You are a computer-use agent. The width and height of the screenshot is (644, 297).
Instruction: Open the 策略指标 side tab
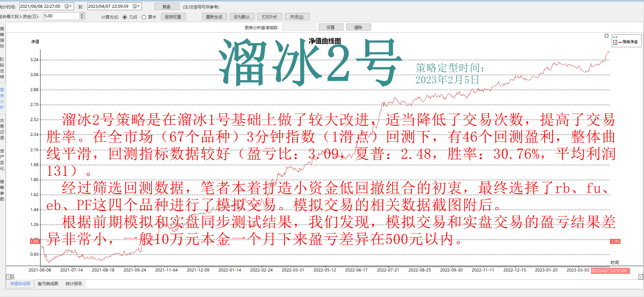point(2,37)
